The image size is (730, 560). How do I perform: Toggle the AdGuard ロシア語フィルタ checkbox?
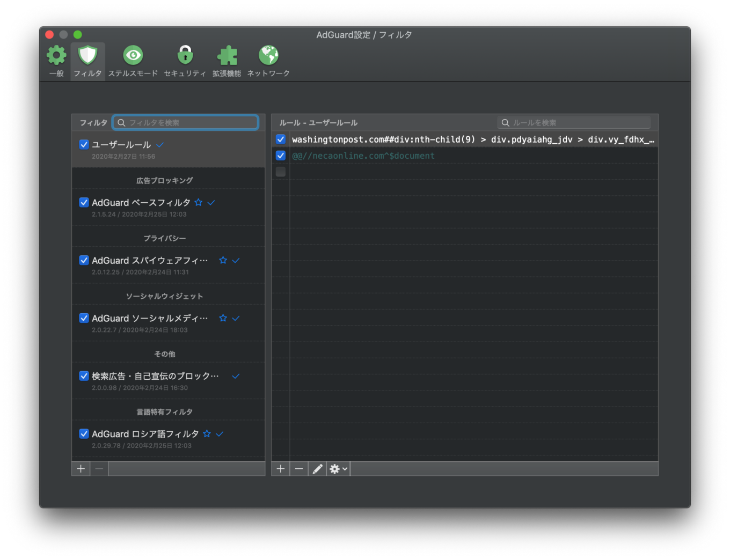(x=84, y=433)
